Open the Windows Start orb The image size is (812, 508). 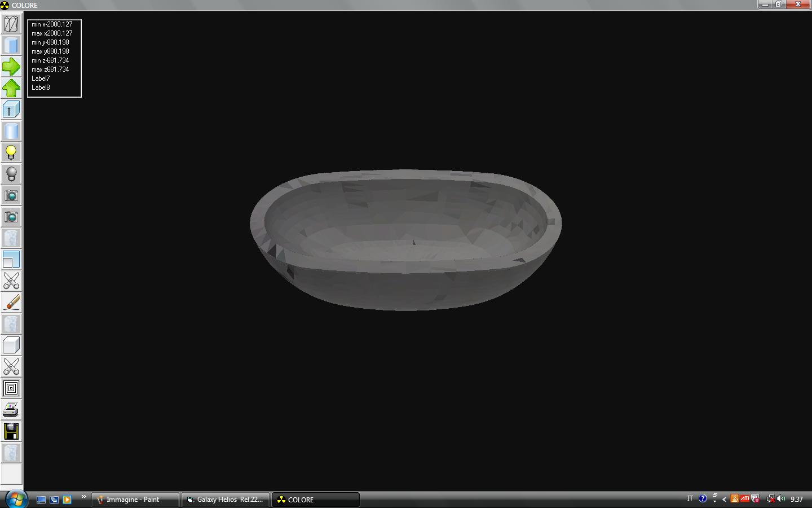tap(16, 499)
